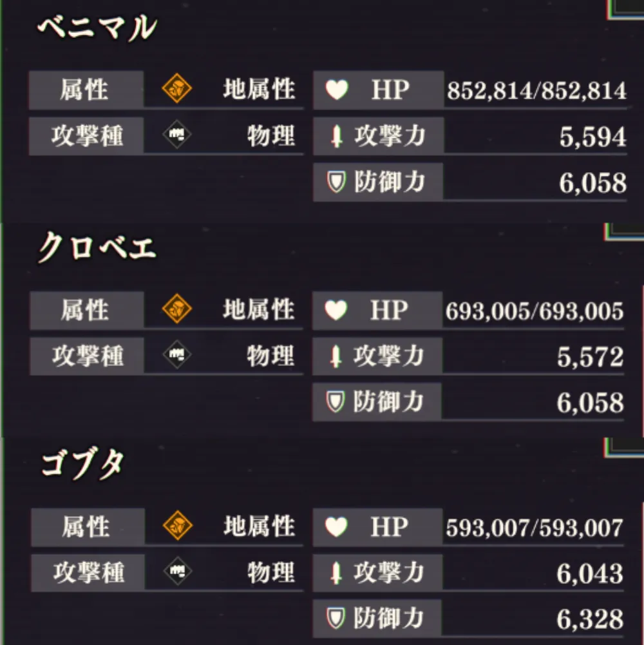
Task: Collapse Gobuta's stats section
Action: tap(80, 464)
